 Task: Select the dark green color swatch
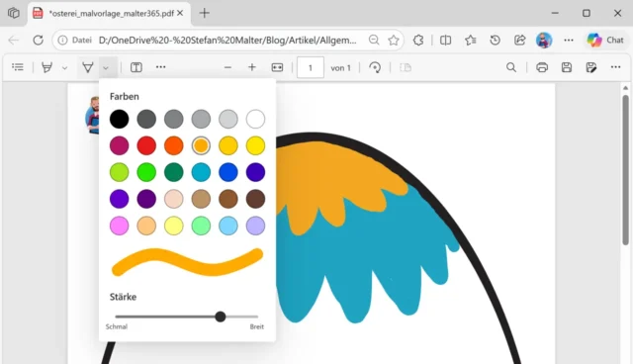coord(174,172)
